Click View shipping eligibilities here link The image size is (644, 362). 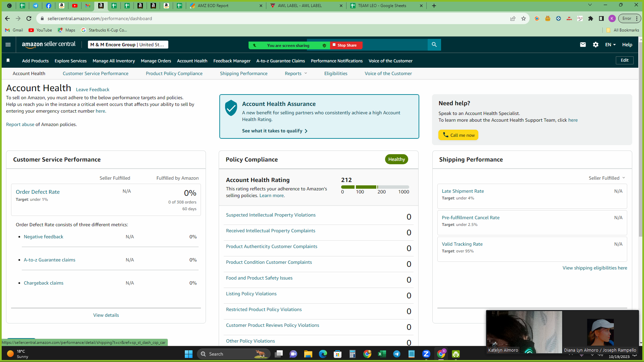tap(595, 268)
